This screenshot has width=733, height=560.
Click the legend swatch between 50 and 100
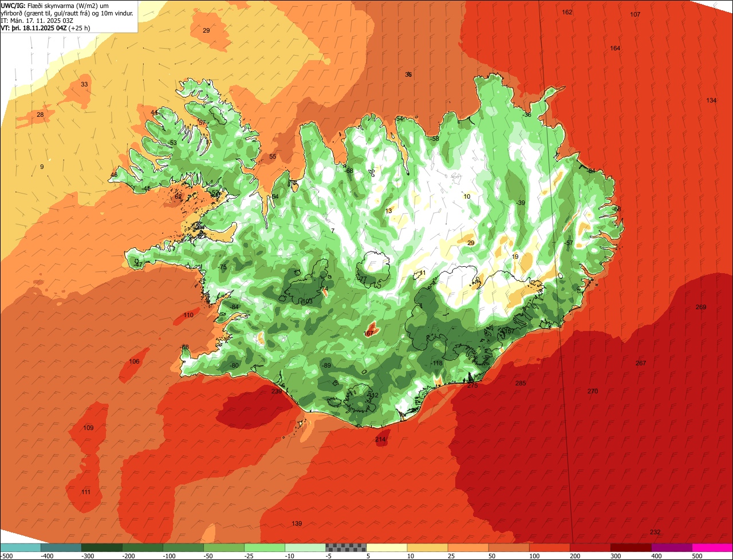509,547
